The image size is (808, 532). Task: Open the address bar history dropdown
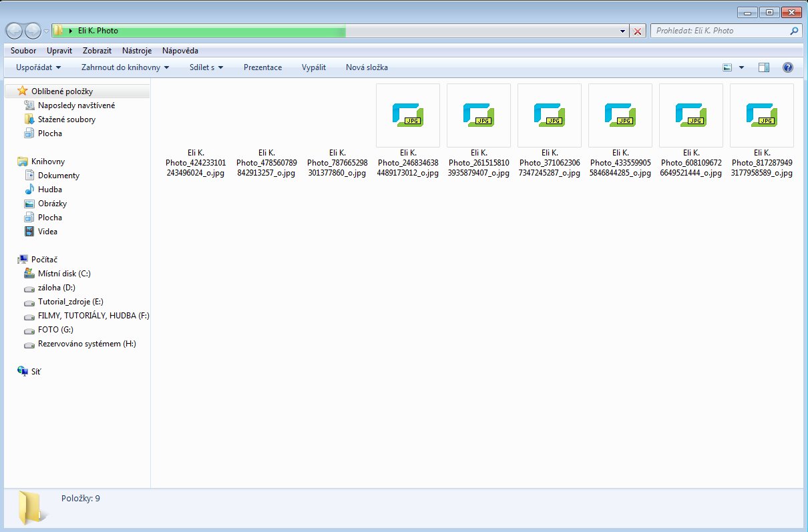pos(623,31)
